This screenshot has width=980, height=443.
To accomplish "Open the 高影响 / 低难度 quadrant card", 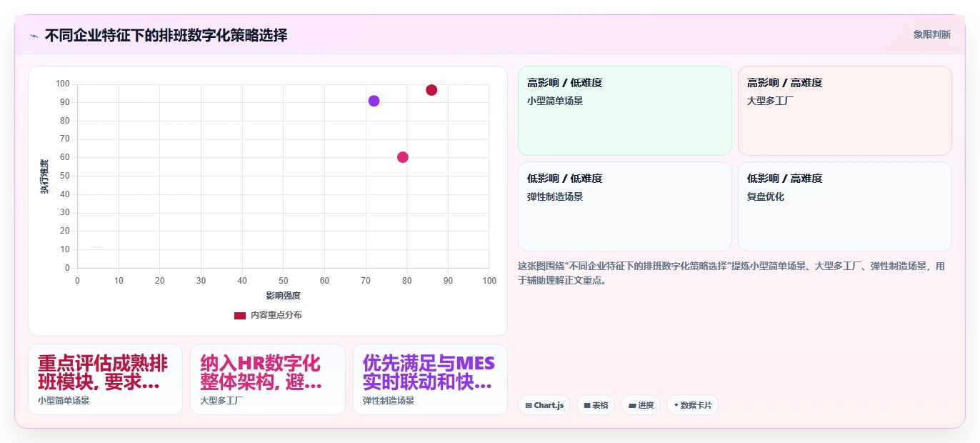I will click(625, 111).
